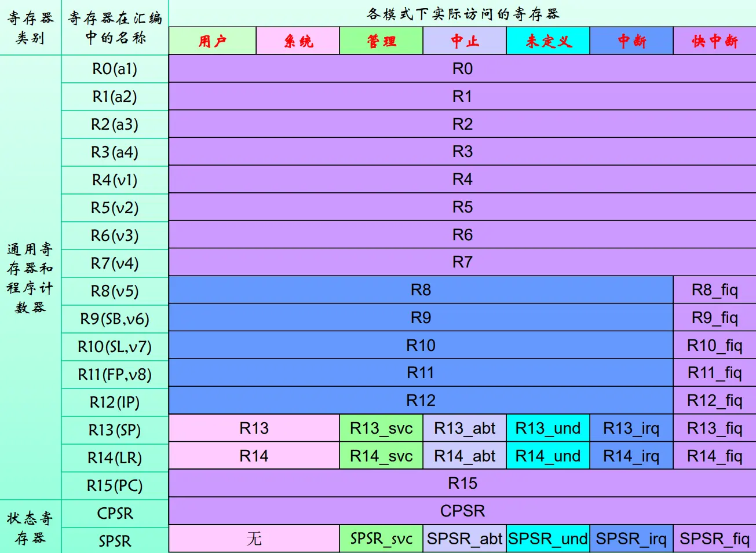756x553 pixels.
Task: Click the R11(FP,v8) name cell
Action: pos(115,375)
